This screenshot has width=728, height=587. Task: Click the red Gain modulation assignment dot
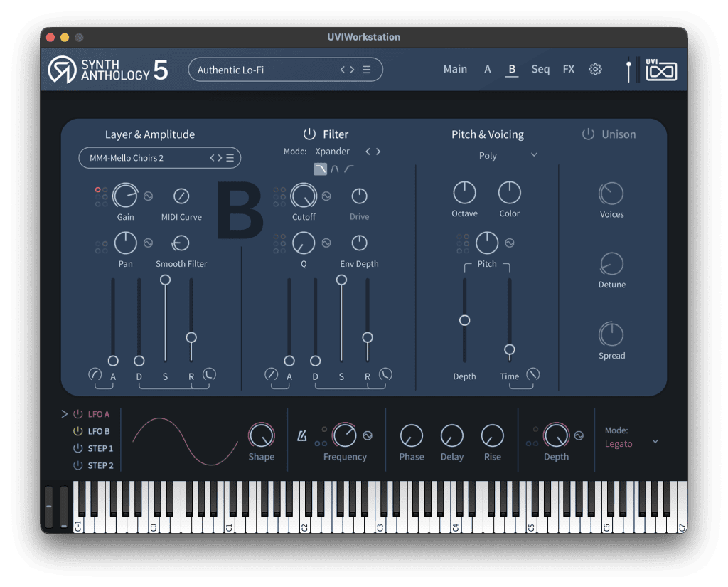pyautogui.click(x=98, y=190)
